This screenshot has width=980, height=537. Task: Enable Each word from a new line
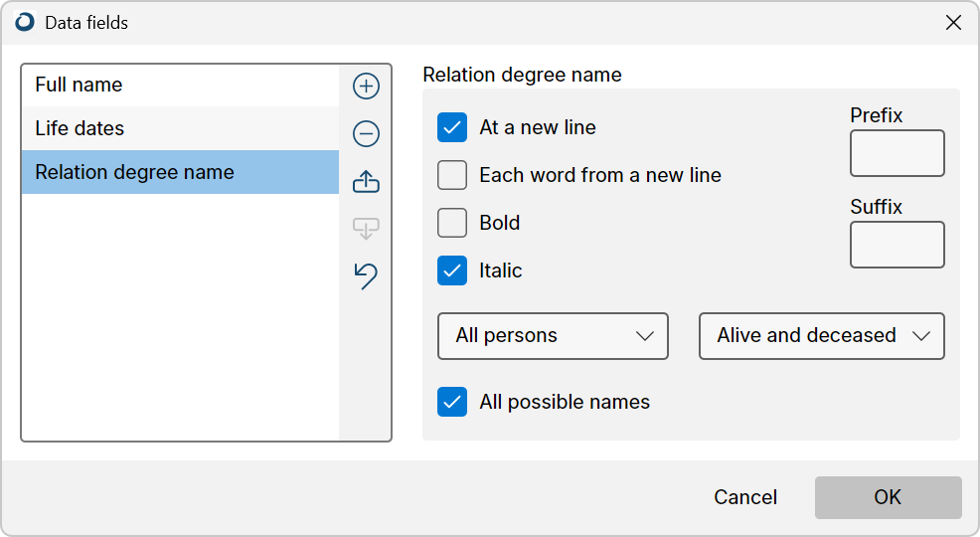(x=452, y=175)
